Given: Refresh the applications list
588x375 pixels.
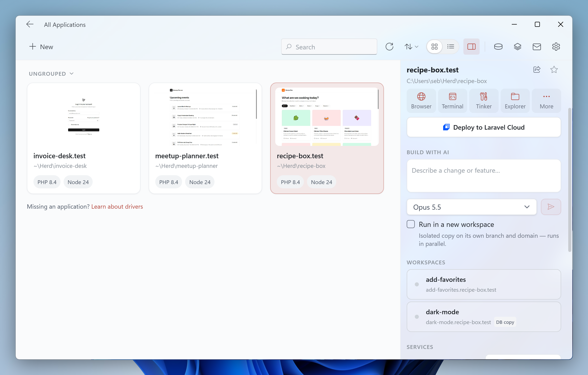Looking at the screenshot, I should coord(389,47).
